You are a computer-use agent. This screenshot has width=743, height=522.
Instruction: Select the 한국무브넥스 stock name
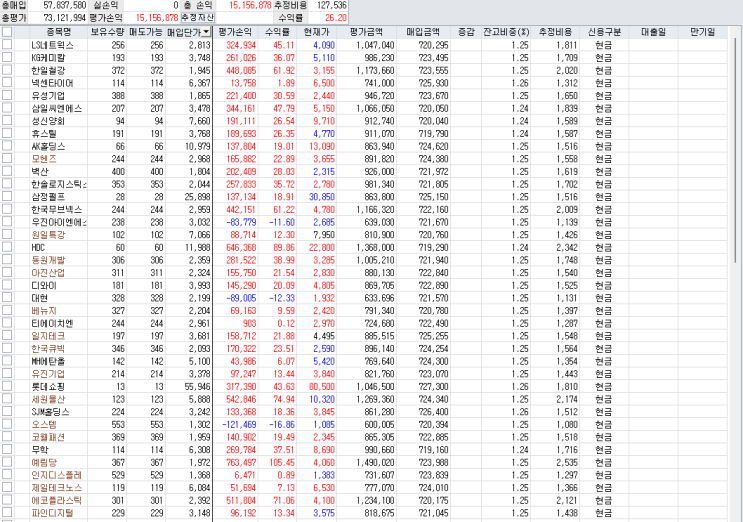click(x=57, y=209)
